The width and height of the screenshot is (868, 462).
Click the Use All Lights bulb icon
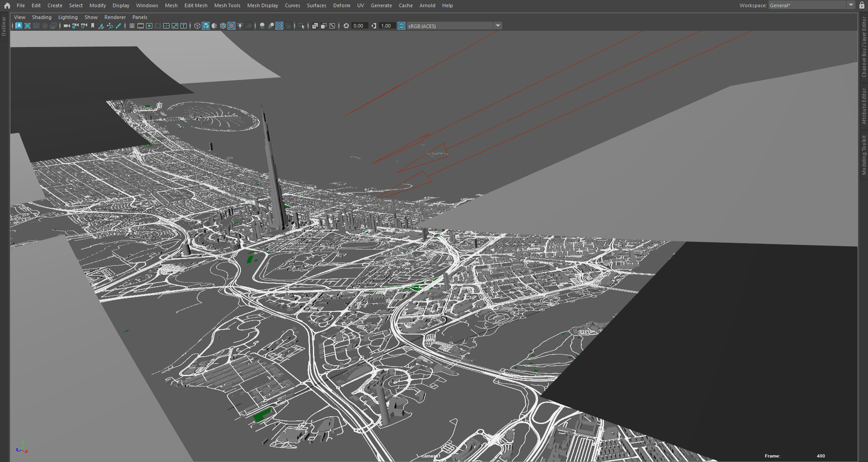[x=240, y=26]
